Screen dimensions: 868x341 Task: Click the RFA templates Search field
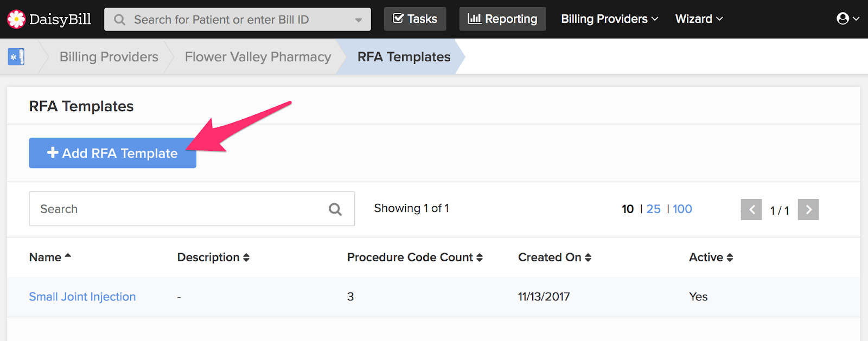click(x=192, y=209)
